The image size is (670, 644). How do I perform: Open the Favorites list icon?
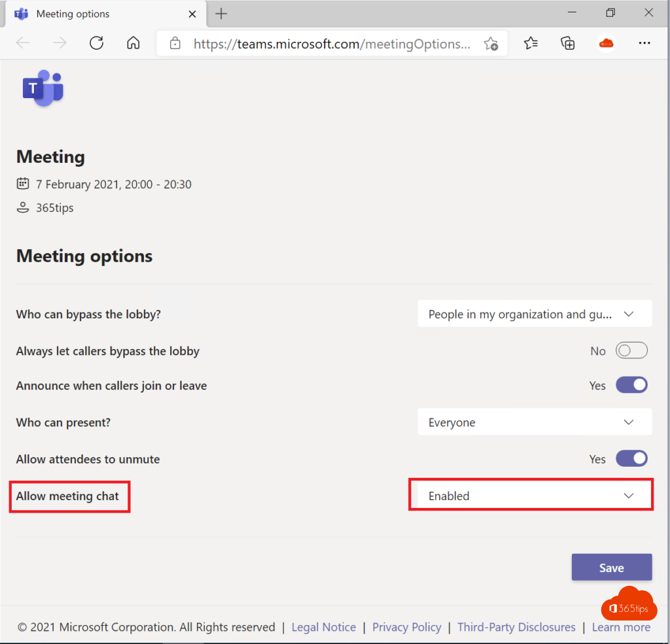(x=531, y=42)
